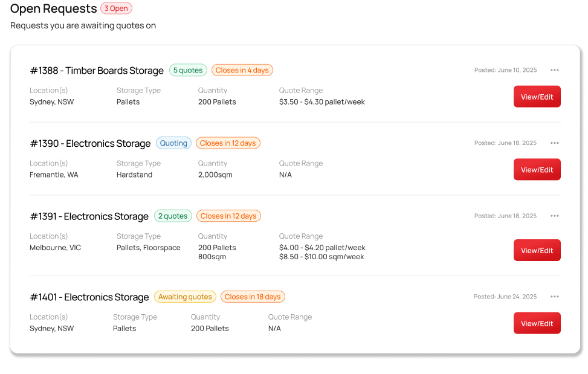Click the "Closes in 4 days" badge
This screenshot has width=588, height=374.
242,70
